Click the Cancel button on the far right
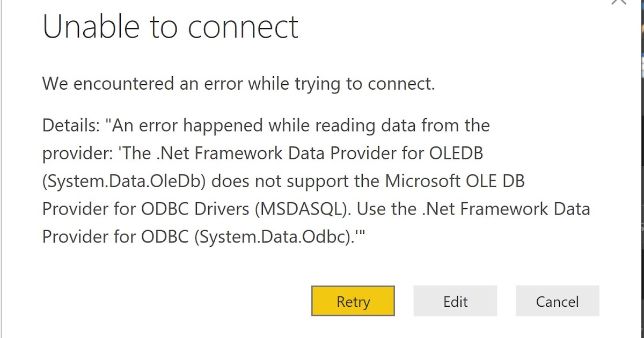 557,301
